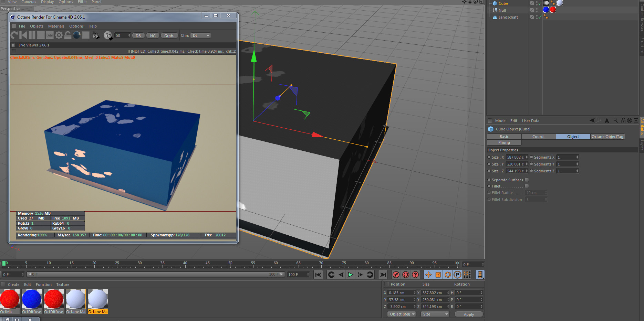This screenshot has width=644, height=321.
Task: Open the Size mode dropdown in coordinates
Action: (x=435, y=314)
